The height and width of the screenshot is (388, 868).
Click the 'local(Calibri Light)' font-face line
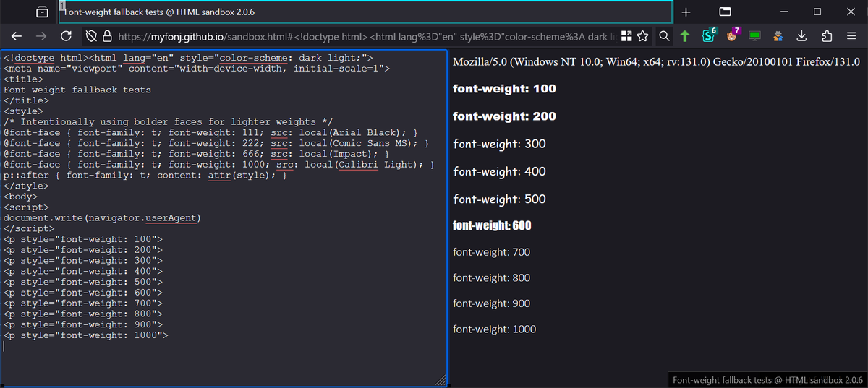coord(220,165)
